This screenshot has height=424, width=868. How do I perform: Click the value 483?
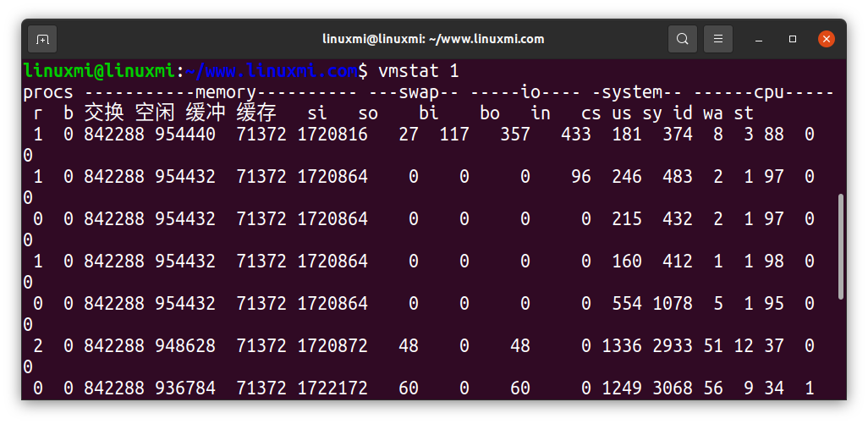678,177
